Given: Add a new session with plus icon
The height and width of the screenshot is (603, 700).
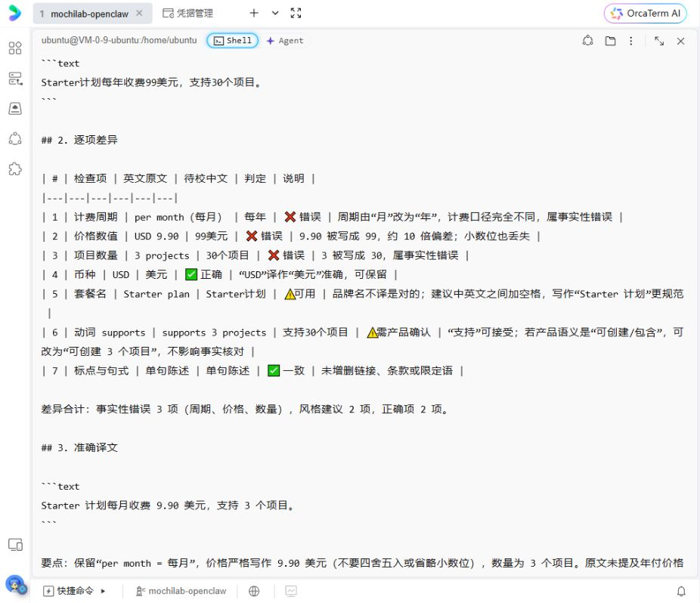Looking at the screenshot, I should click(253, 13).
